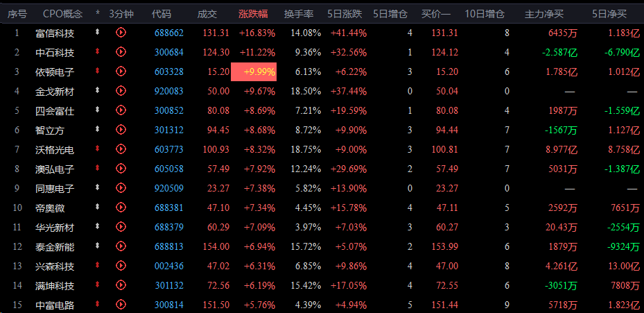Open 3-minute chart icon for 满坤科技

pyautogui.click(x=121, y=285)
